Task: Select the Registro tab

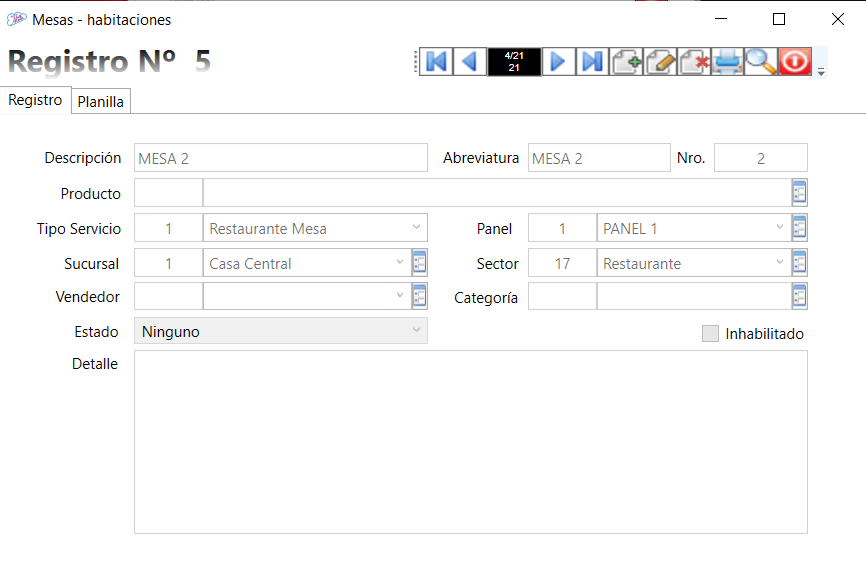Action: click(x=35, y=100)
